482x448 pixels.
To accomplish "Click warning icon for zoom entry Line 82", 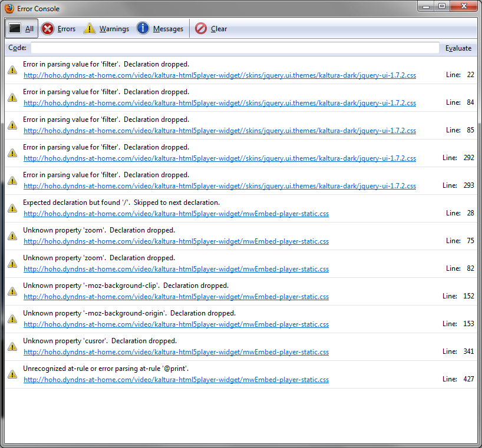I will point(12,263).
